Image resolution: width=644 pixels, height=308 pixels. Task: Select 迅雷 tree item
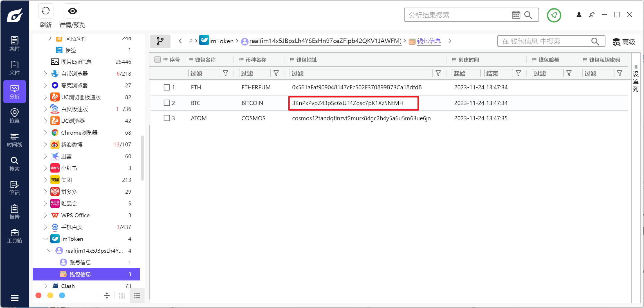86,156
